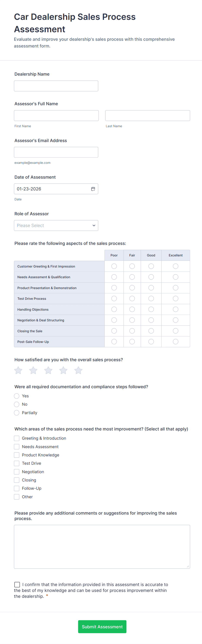This screenshot has height=644, width=202.
Task: Rate Customer Greeting as Excellent
Action: coord(176,266)
